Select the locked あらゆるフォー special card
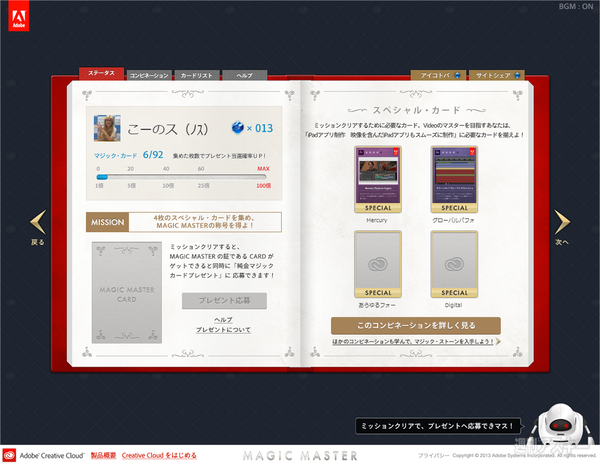The height and width of the screenshot is (465, 600). point(378,264)
